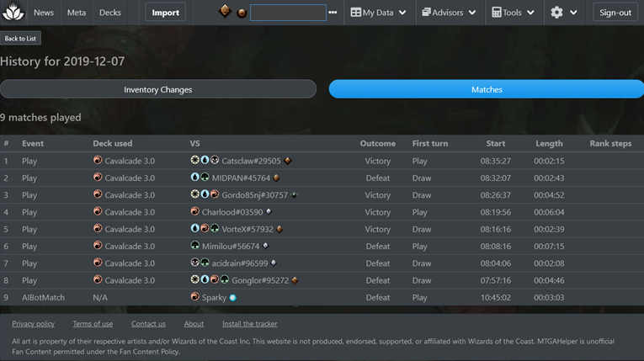This screenshot has height=361, width=644.
Task: Click the red mana deck icon in row 4
Action: 98,211
